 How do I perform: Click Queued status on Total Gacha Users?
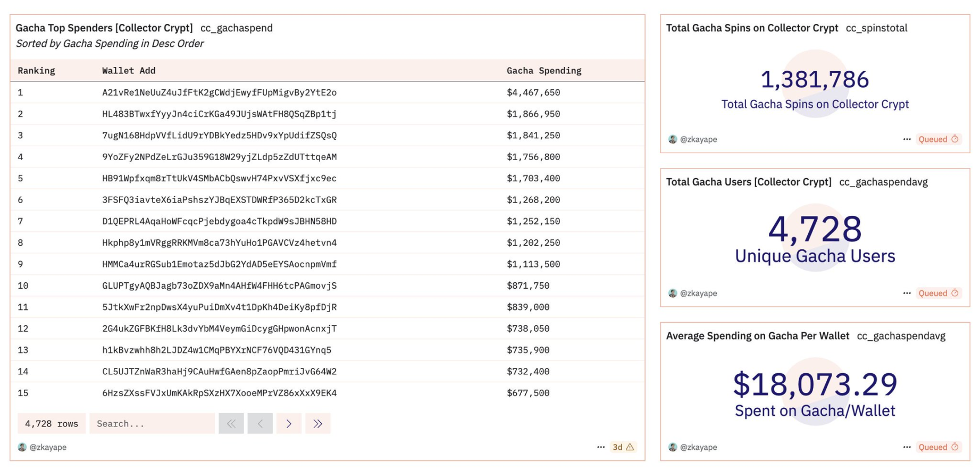tap(939, 293)
